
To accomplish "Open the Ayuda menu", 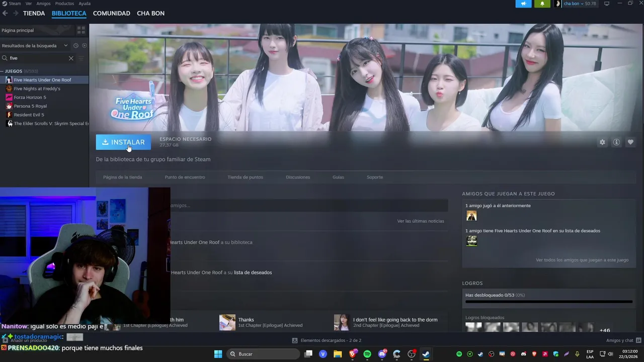I will pos(85,4).
